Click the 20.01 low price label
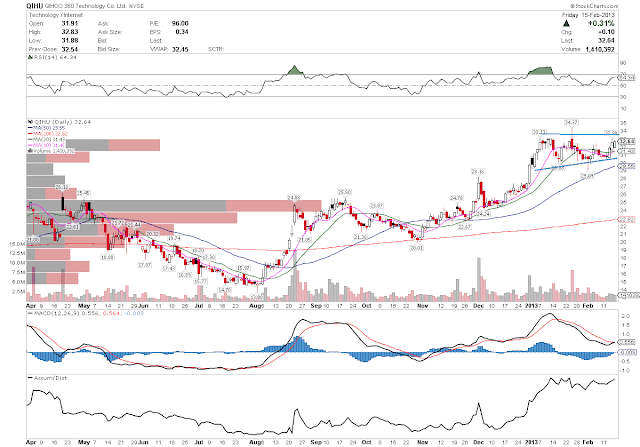This screenshot has width=640, height=447. 416,247
